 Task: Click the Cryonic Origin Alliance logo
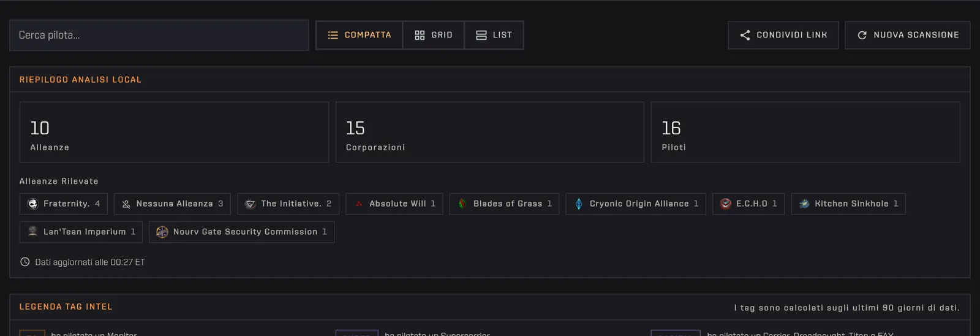(x=579, y=204)
